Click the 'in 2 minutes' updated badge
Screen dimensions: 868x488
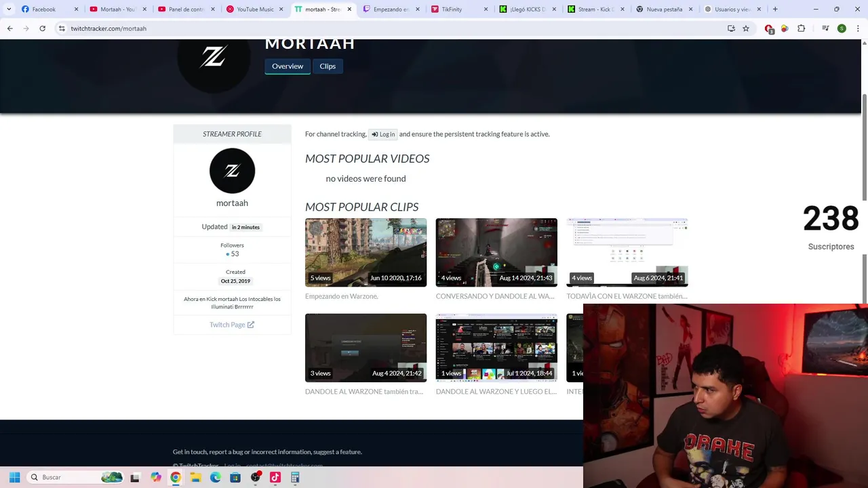point(245,227)
